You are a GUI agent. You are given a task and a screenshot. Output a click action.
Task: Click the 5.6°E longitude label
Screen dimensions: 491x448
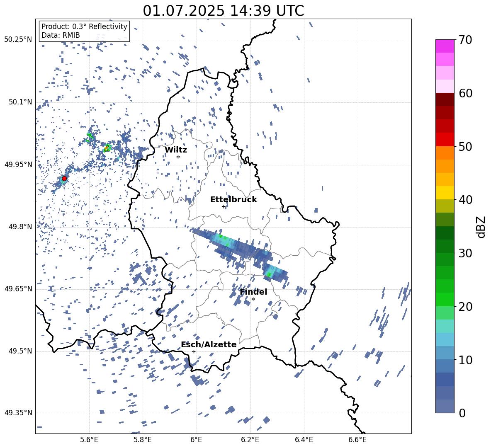coord(89,440)
